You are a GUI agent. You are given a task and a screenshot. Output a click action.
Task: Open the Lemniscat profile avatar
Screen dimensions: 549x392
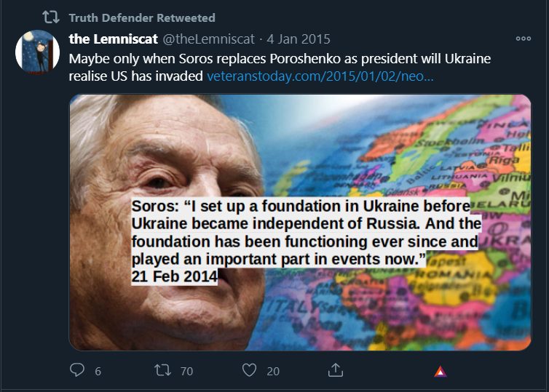38,52
